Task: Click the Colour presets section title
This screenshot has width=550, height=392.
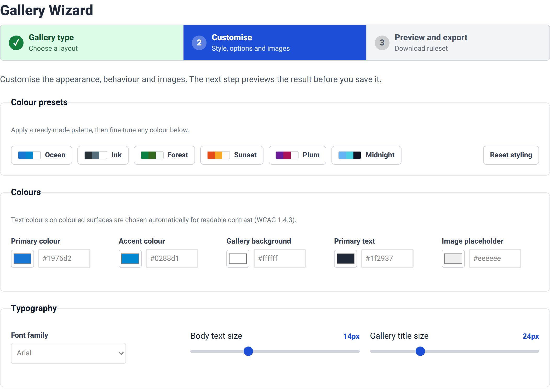Action: click(39, 102)
